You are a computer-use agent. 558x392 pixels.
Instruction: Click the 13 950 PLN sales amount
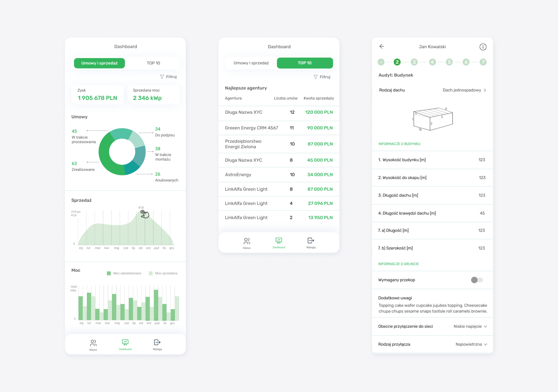tap(320, 218)
